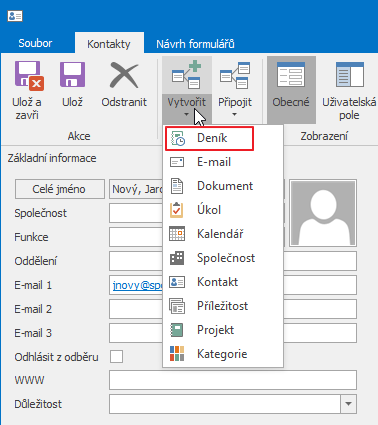Open the Návrh formulářů tab
378x425 pixels.
(195, 44)
